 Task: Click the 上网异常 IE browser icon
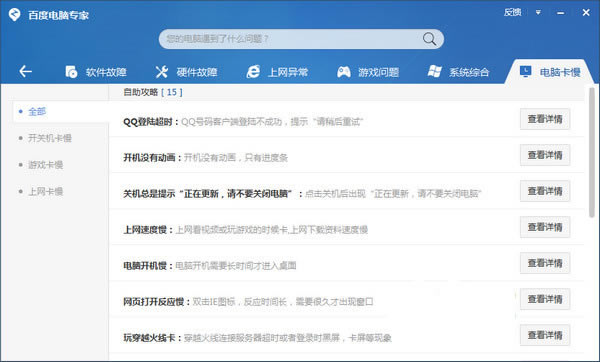pos(253,72)
